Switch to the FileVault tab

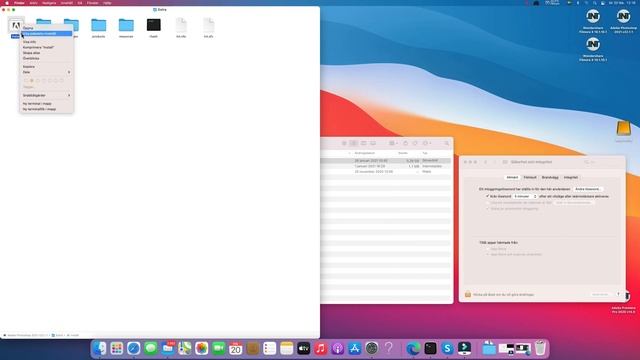coord(530,178)
